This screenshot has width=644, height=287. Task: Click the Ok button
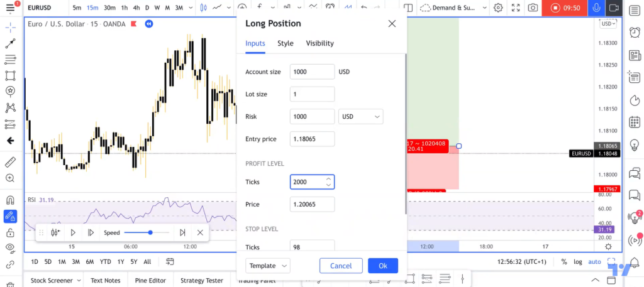[x=383, y=266]
